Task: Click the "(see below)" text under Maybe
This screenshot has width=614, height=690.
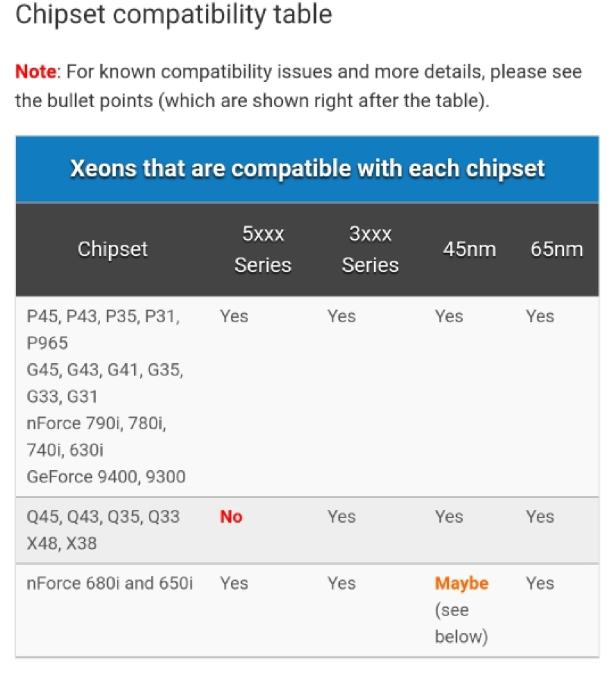Action: (461, 623)
